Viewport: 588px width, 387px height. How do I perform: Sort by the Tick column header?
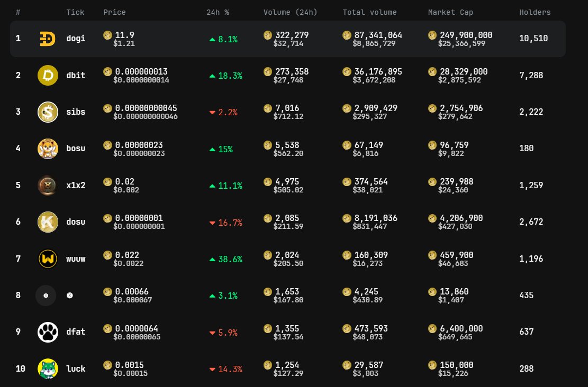pyautogui.click(x=75, y=12)
